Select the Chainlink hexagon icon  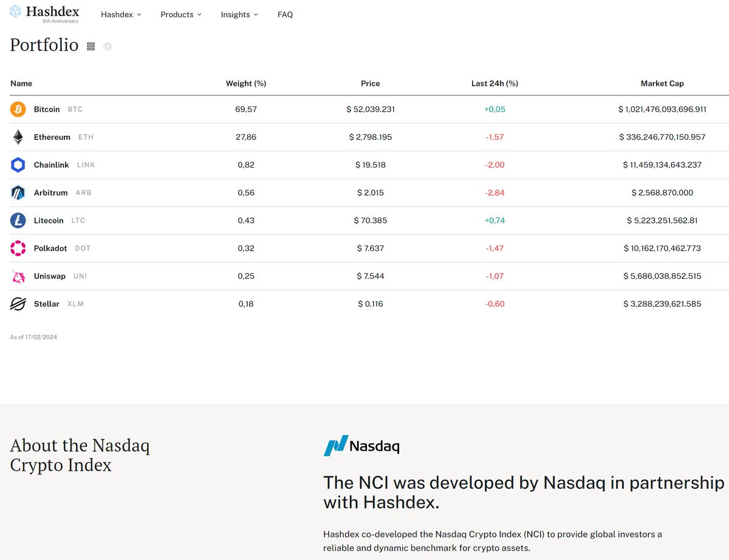18,165
